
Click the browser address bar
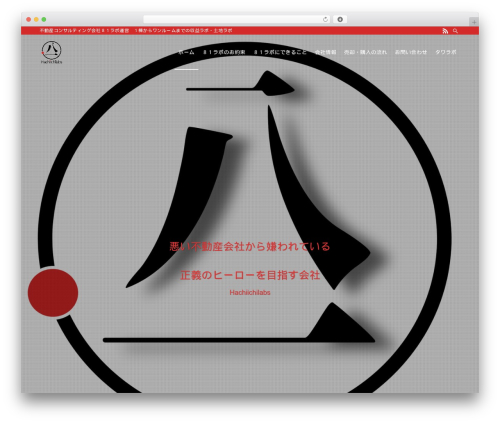[x=237, y=19]
